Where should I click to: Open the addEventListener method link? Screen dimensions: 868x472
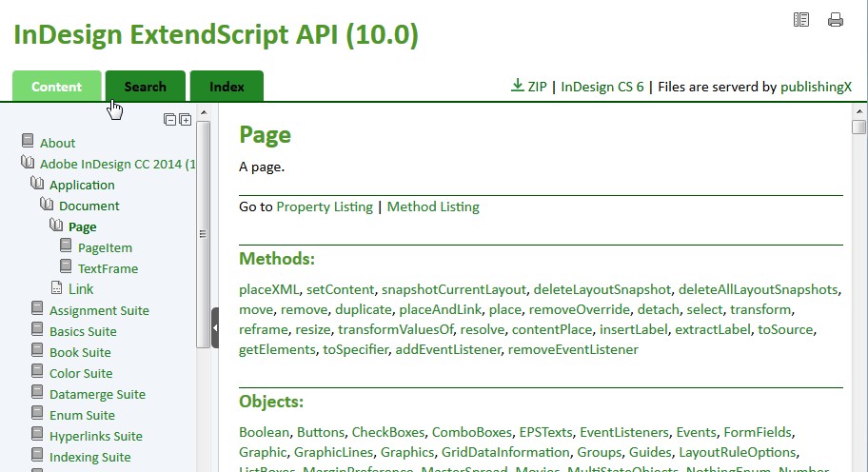[448, 349]
